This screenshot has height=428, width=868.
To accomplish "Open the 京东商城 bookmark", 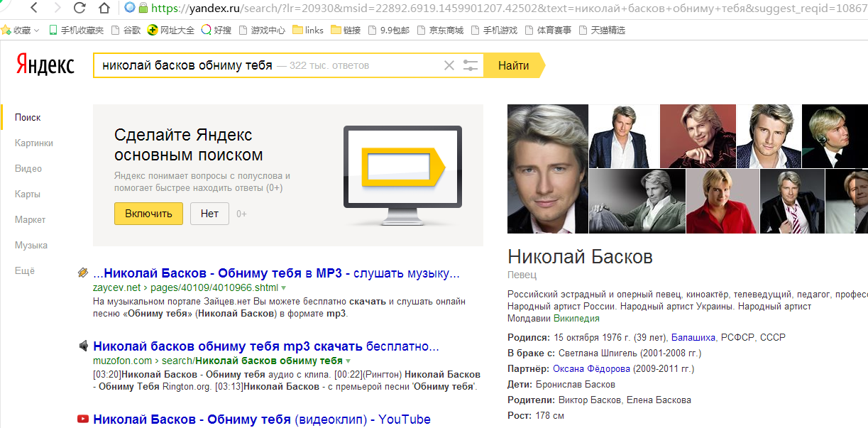I will [441, 30].
